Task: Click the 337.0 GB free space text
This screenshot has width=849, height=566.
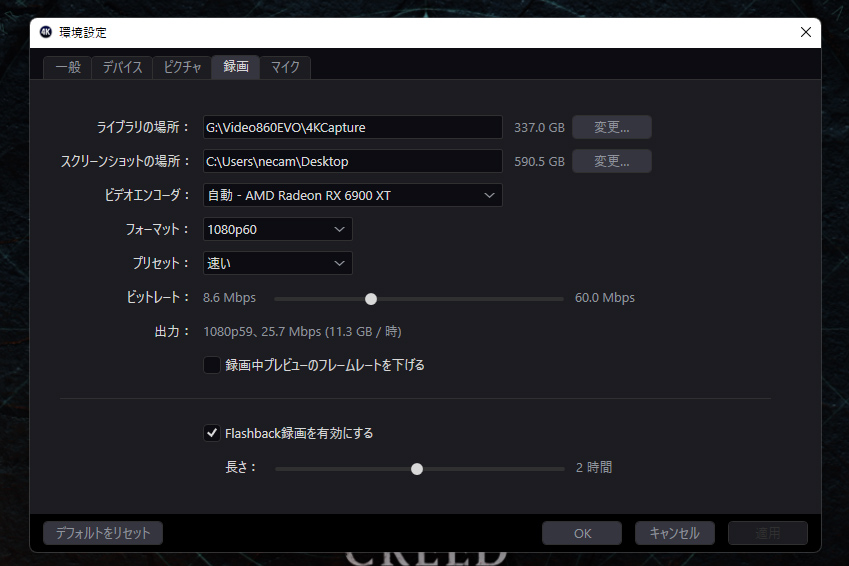Action: click(539, 128)
